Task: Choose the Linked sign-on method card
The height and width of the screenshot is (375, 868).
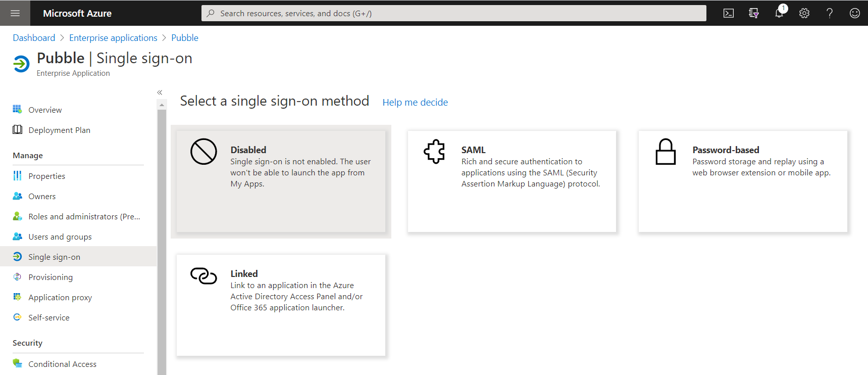Action: pos(281,305)
